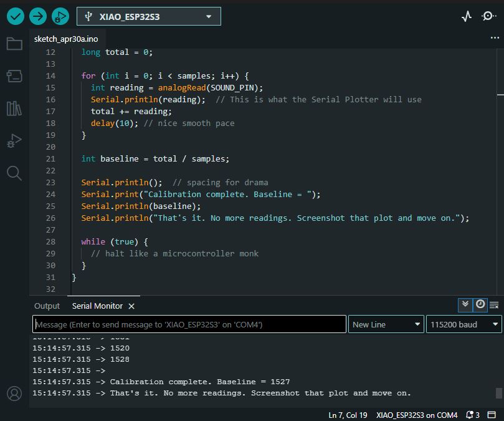The height and width of the screenshot is (421, 504).
Task: Upload sketch with the arrow button
Action: point(38,16)
